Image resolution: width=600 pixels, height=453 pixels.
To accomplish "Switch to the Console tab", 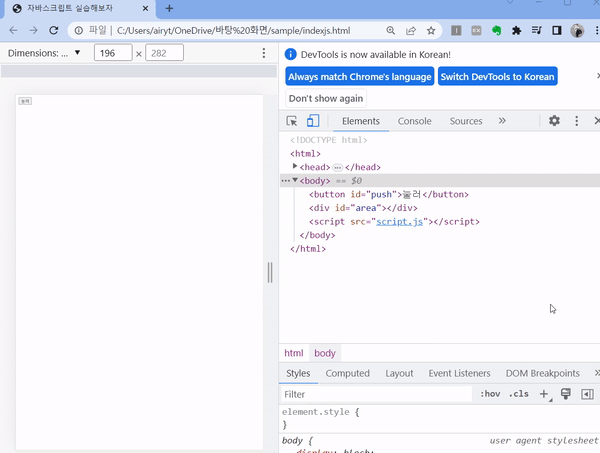I will (414, 121).
